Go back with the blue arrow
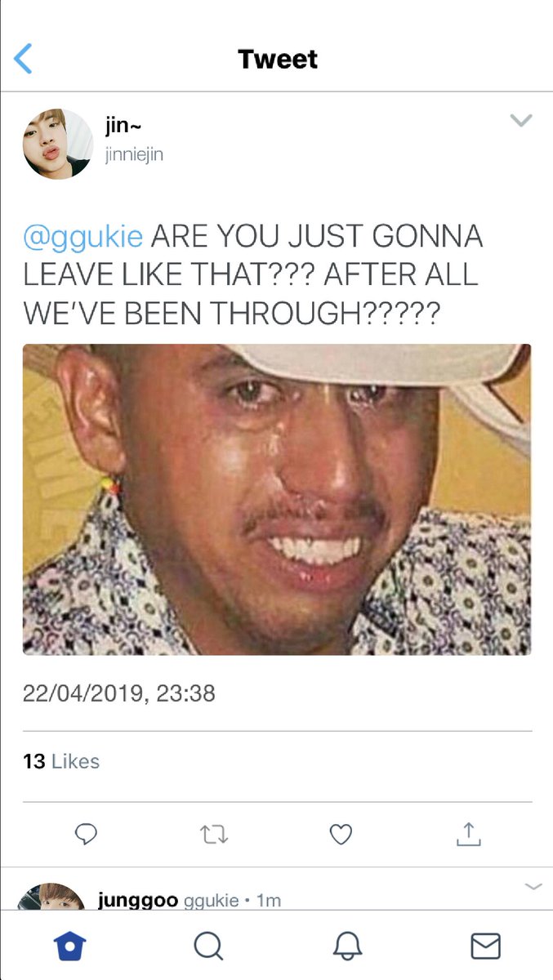The image size is (553, 980). pyautogui.click(x=24, y=59)
